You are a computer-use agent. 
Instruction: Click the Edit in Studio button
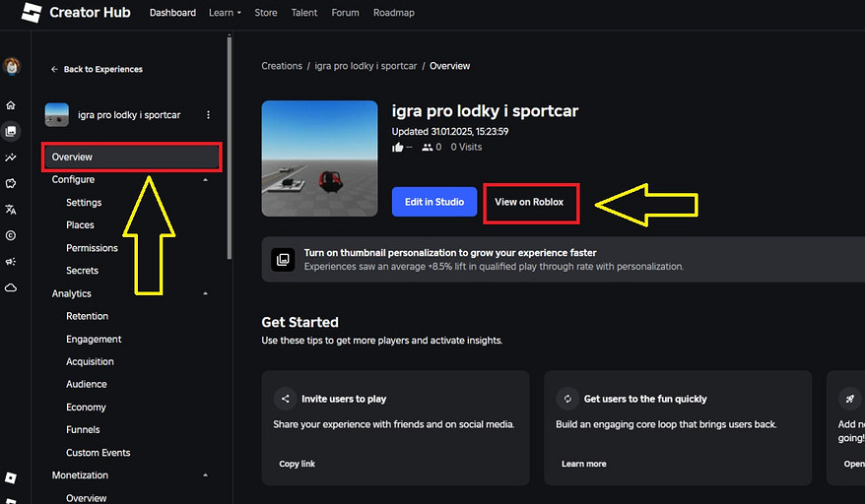(433, 202)
